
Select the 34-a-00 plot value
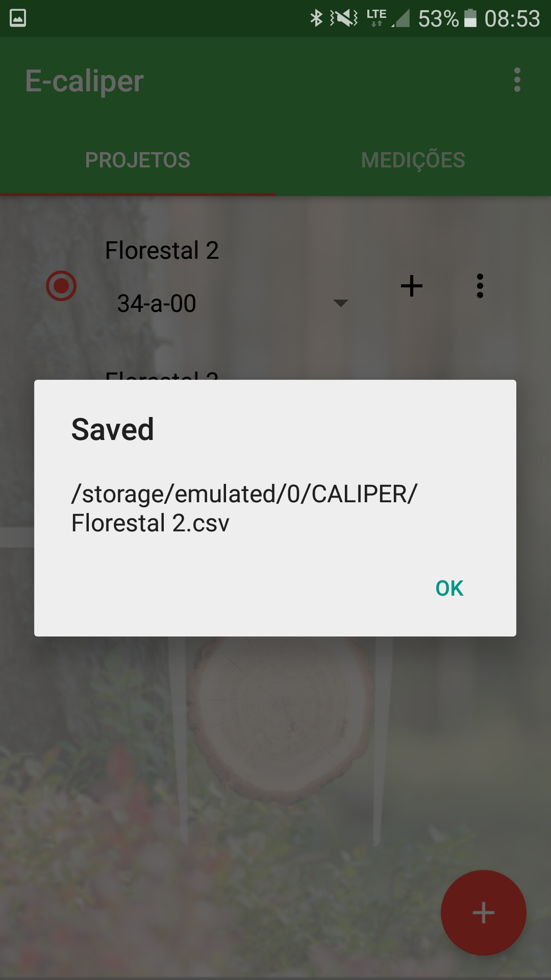(157, 304)
